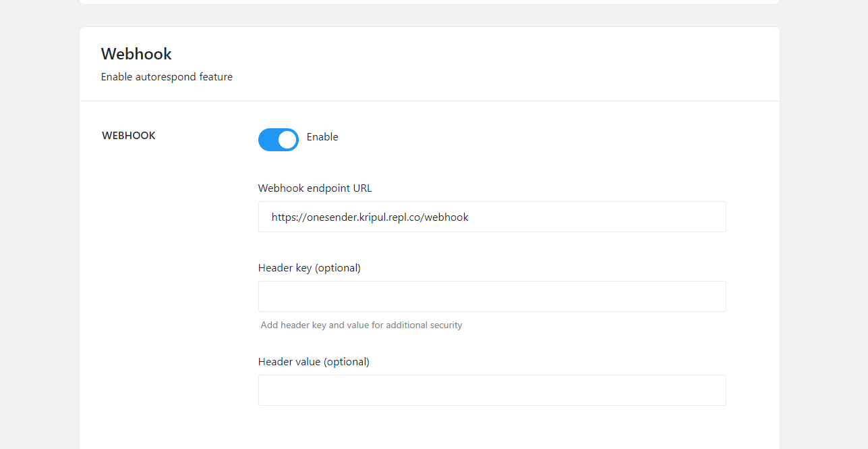
Task: Click the "Webhook endpoint URL" label
Action: (x=315, y=188)
